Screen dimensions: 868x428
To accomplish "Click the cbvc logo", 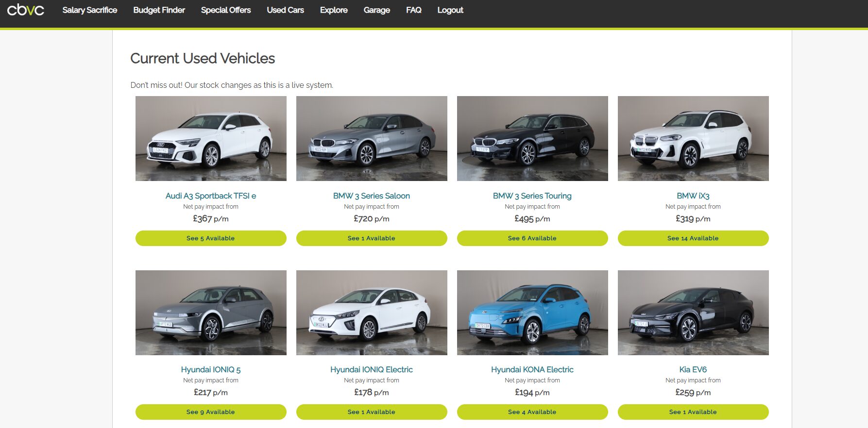I will tap(26, 10).
